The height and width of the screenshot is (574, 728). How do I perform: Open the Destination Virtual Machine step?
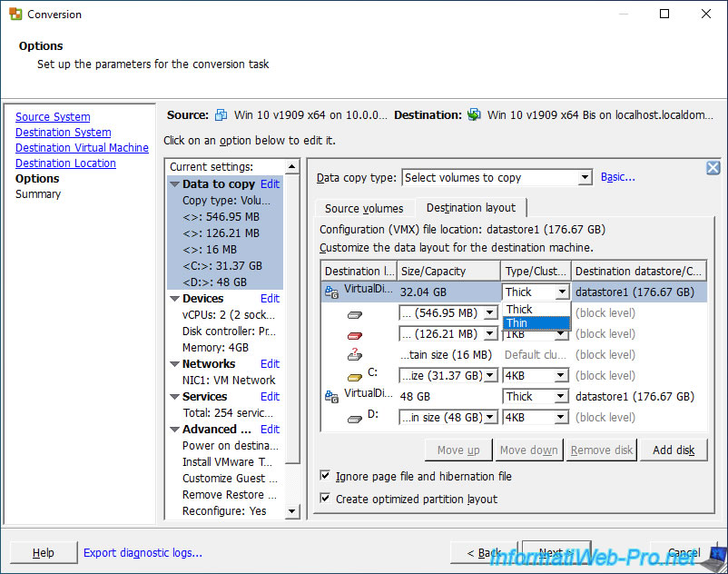(82, 148)
